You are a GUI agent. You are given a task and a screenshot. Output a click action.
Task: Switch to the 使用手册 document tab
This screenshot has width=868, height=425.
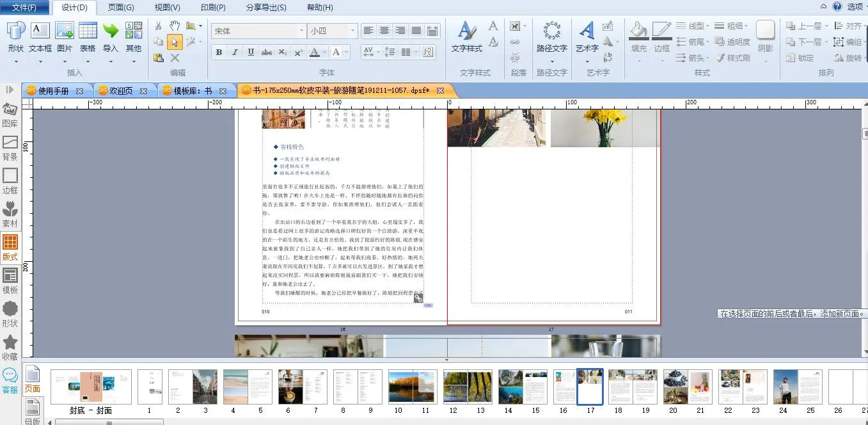tap(53, 91)
